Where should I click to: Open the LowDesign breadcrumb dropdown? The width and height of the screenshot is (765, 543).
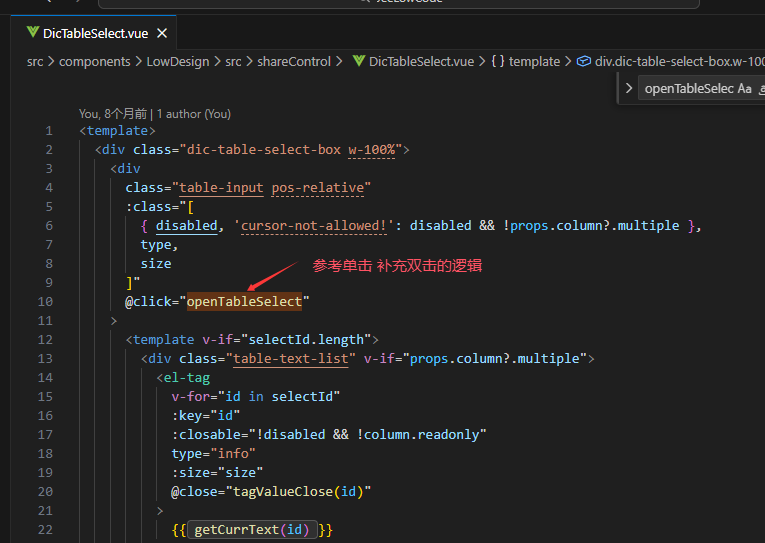pyautogui.click(x=178, y=61)
